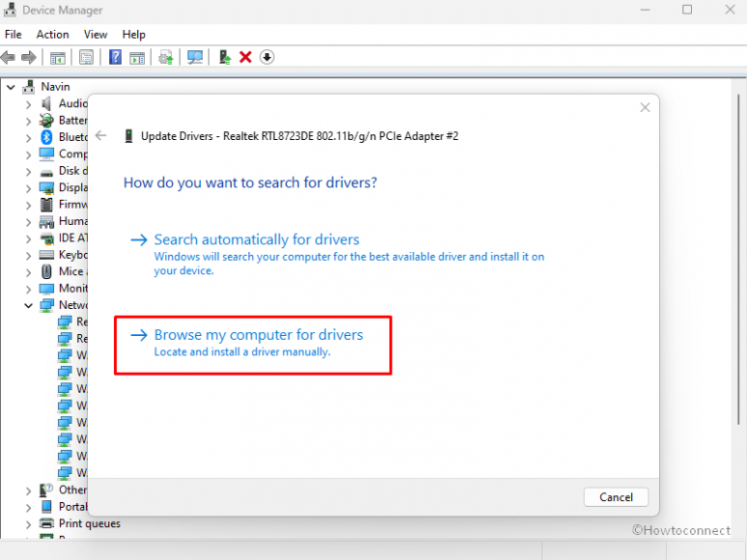Click the Show/Hide Action Pane toolbar icon
The height and width of the screenshot is (560, 747).
(x=137, y=58)
